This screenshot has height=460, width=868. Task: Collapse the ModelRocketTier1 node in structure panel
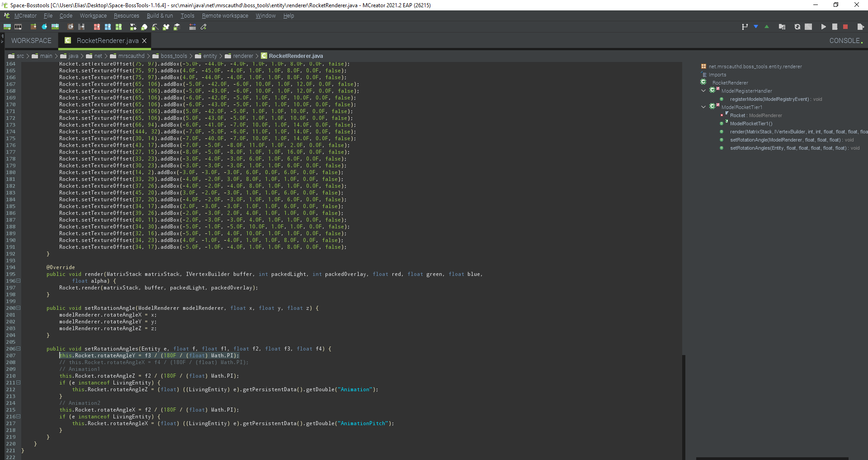pyautogui.click(x=703, y=107)
